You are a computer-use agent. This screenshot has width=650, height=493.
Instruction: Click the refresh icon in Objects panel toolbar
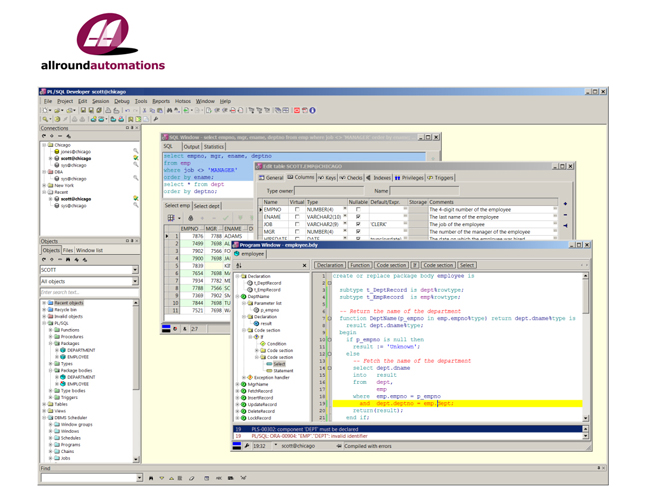click(x=44, y=260)
